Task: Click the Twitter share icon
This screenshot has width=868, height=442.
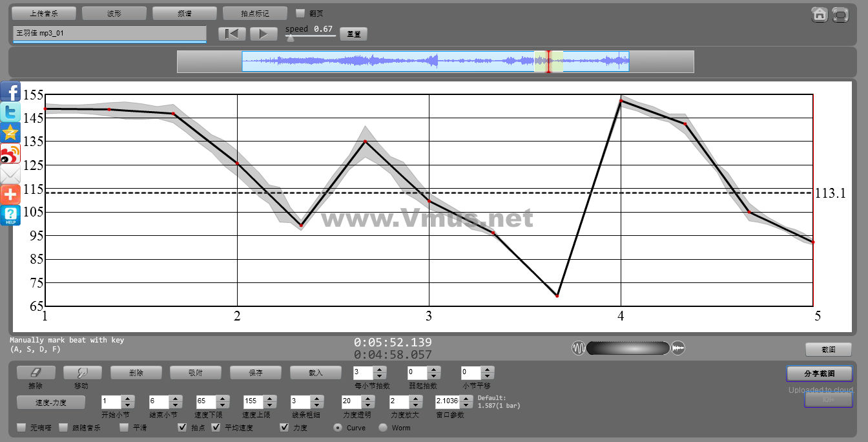Action: point(10,112)
